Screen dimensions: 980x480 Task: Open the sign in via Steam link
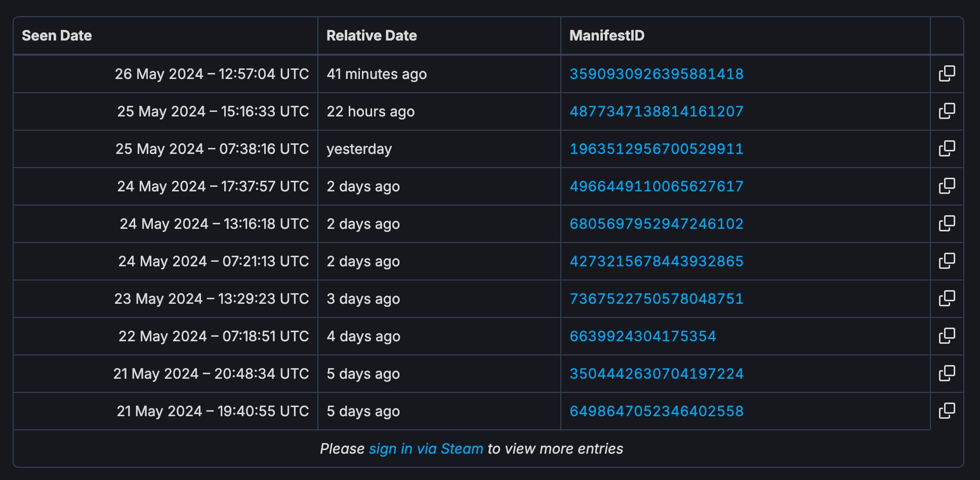(426, 449)
